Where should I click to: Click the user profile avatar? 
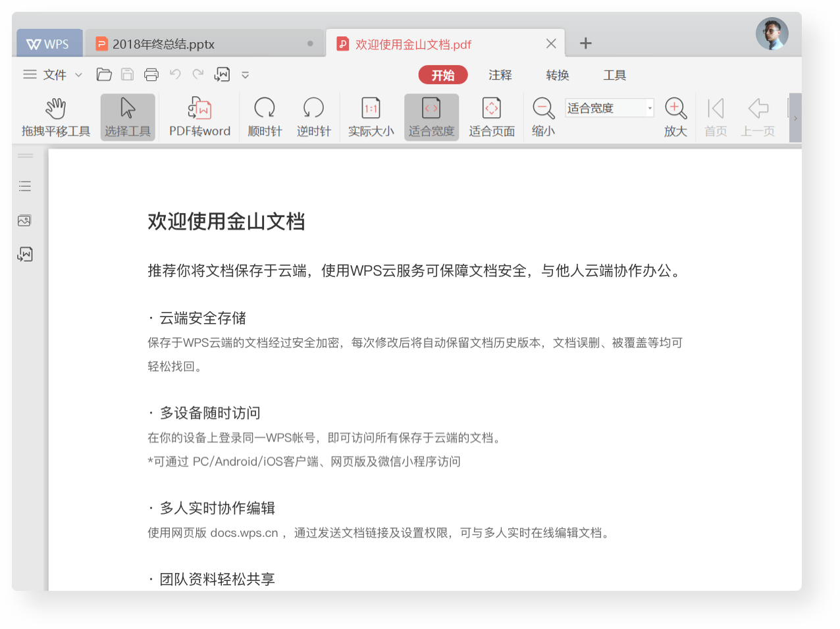coord(772,34)
